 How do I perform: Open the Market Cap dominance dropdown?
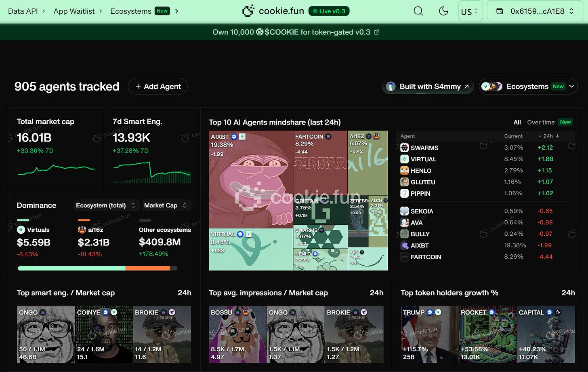(x=166, y=205)
